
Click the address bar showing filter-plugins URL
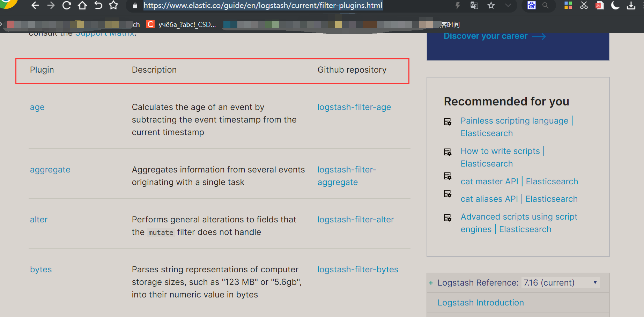(263, 6)
